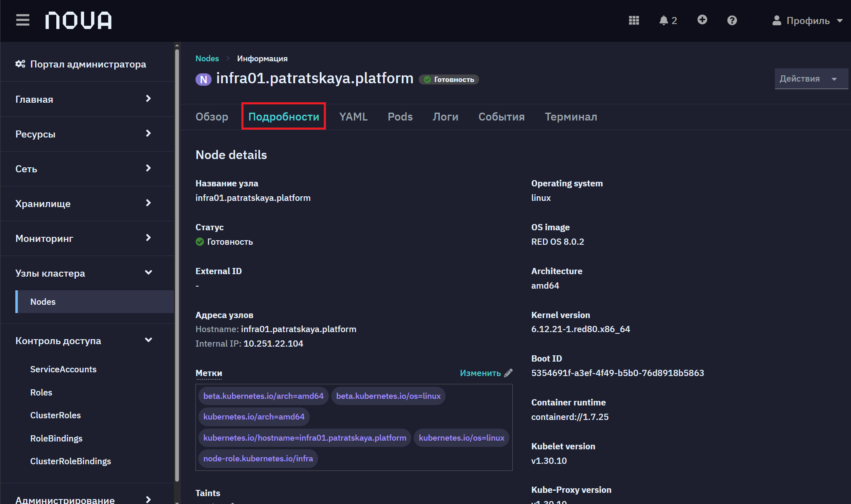
Task: Click Kubelet version v1.30.10
Action: 549,461
